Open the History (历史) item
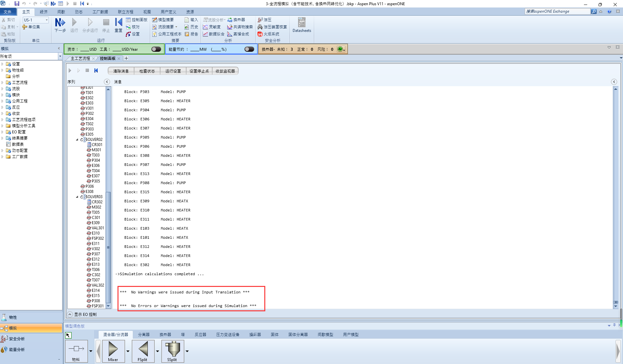Screen dimensions: 623x364 tap(191, 27)
